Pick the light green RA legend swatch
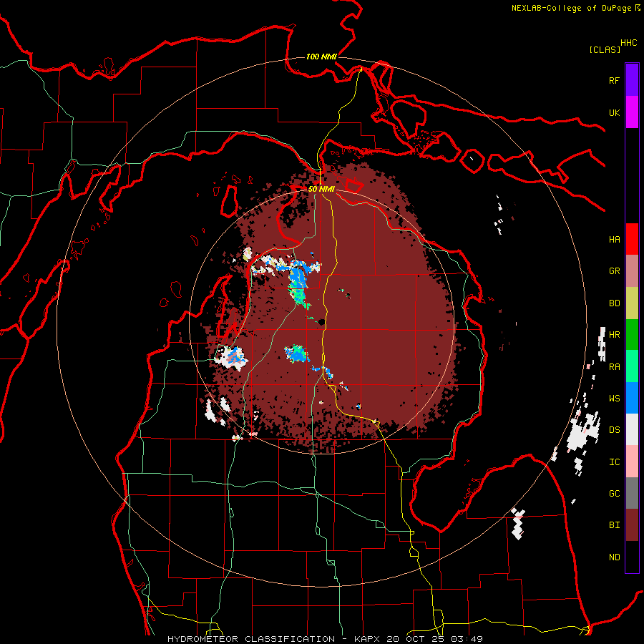This screenshot has height=644, width=644. tap(632, 366)
